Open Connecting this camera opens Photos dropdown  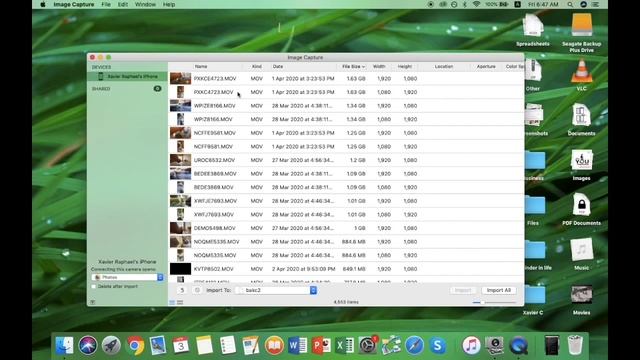click(x=128, y=277)
